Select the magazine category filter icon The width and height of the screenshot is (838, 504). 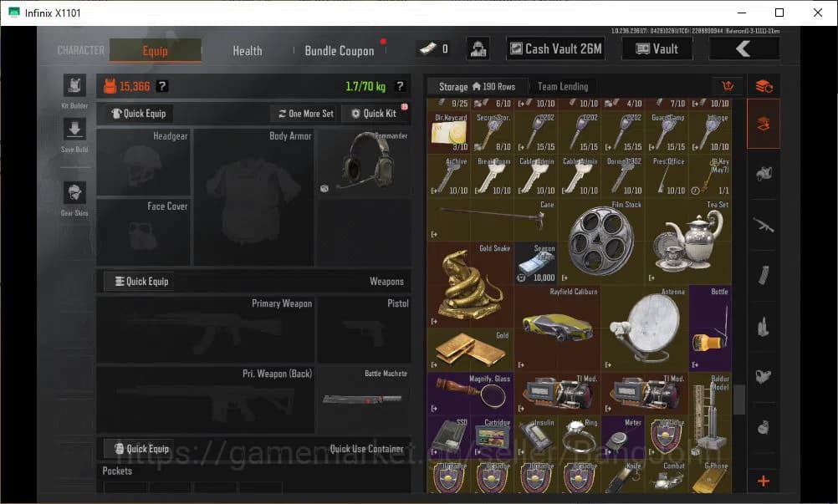click(763, 275)
